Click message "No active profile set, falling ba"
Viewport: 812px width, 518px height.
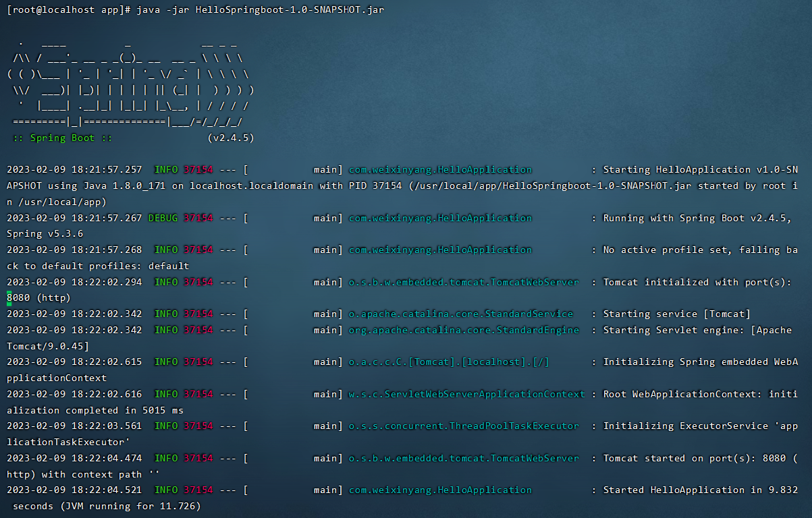coord(700,250)
